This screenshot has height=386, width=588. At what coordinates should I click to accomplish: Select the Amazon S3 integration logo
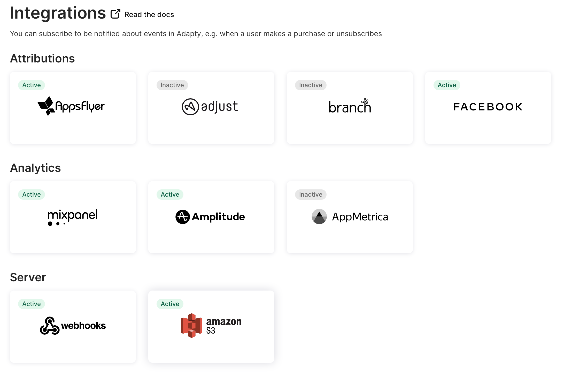[x=211, y=326]
